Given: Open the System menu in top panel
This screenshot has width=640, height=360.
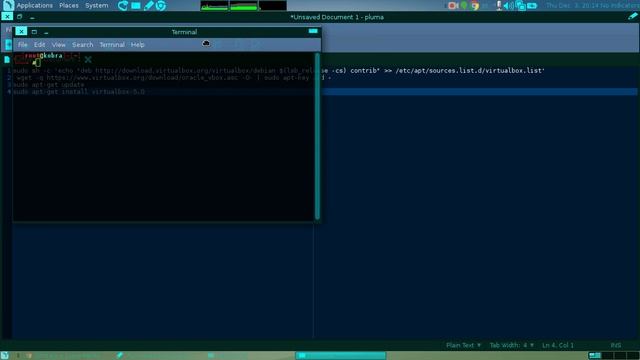Looking at the screenshot, I should coord(96,6).
